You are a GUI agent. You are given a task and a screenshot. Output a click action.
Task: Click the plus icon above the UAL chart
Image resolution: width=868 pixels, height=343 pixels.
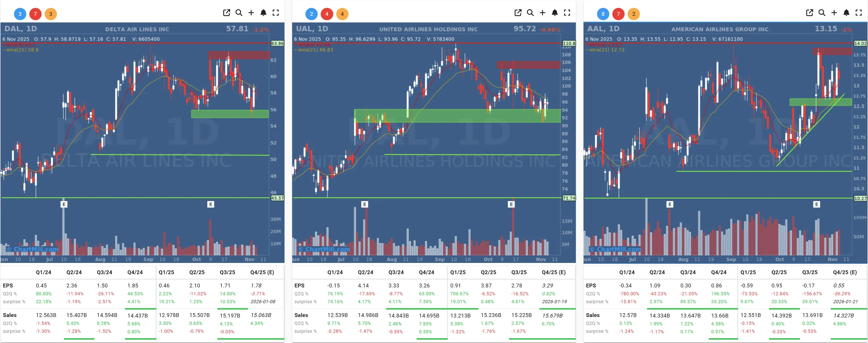point(542,12)
